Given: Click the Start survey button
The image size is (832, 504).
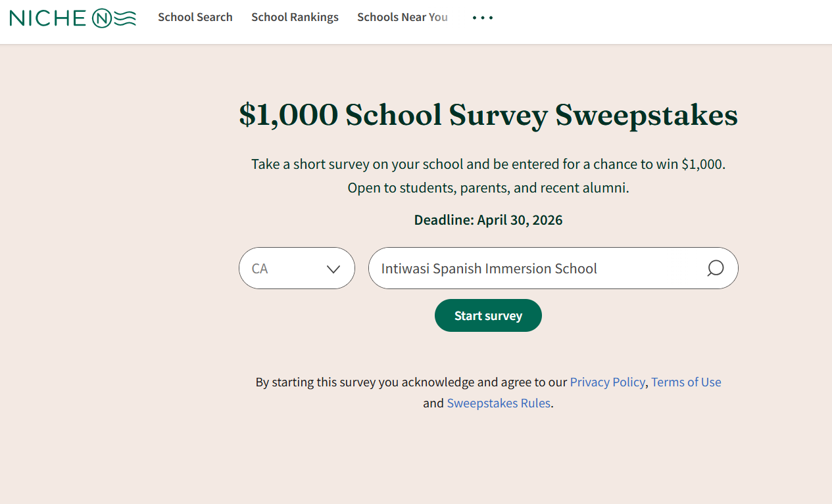Looking at the screenshot, I should click(488, 315).
